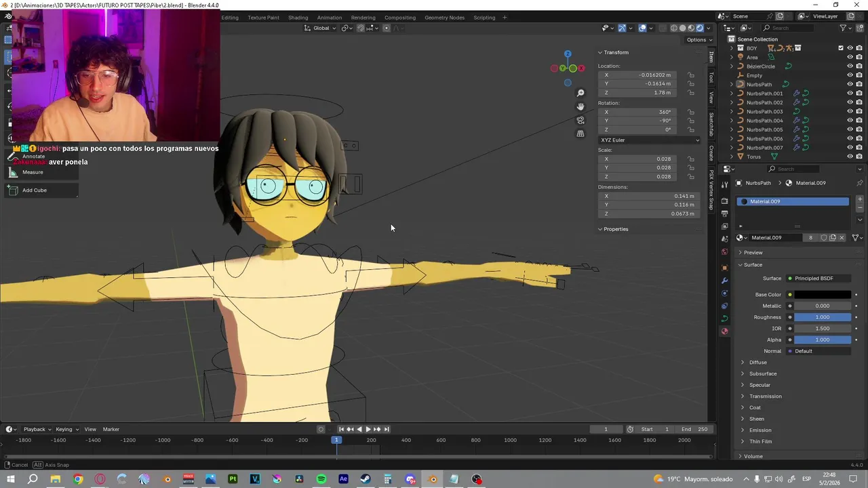The height and width of the screenshot is (488, 868).
Task: Open timeline Playback menu
Action: click(37, 429)
